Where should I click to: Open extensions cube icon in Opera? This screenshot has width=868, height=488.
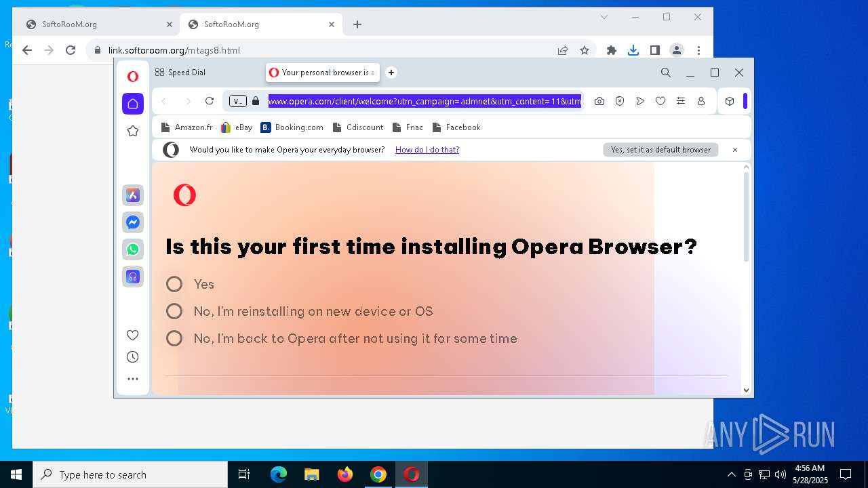(730, 101)
